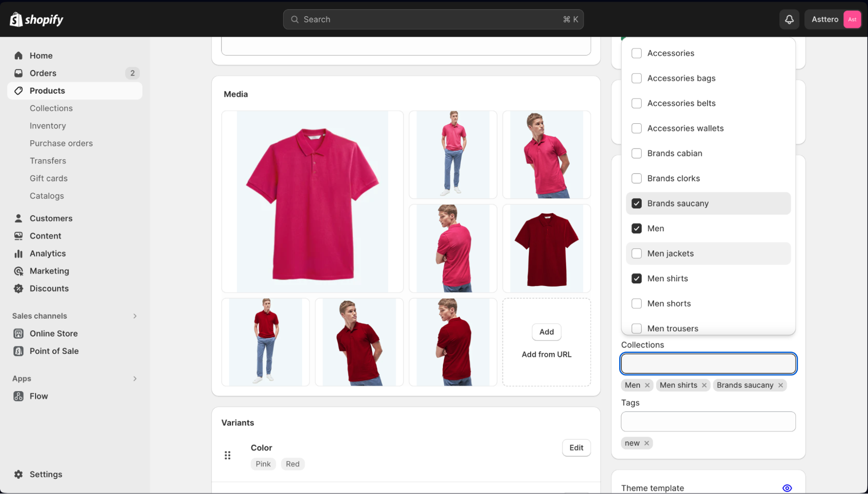The height and width of the screenshot is (494, 868).
Task: Open the notifications bell
Action: tap(789, 20)
